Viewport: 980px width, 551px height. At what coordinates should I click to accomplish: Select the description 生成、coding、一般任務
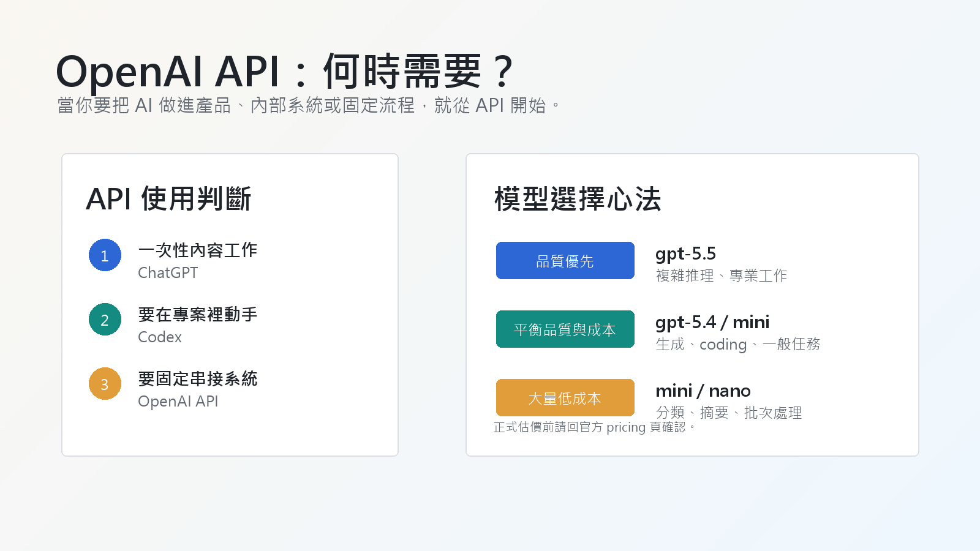738,344
